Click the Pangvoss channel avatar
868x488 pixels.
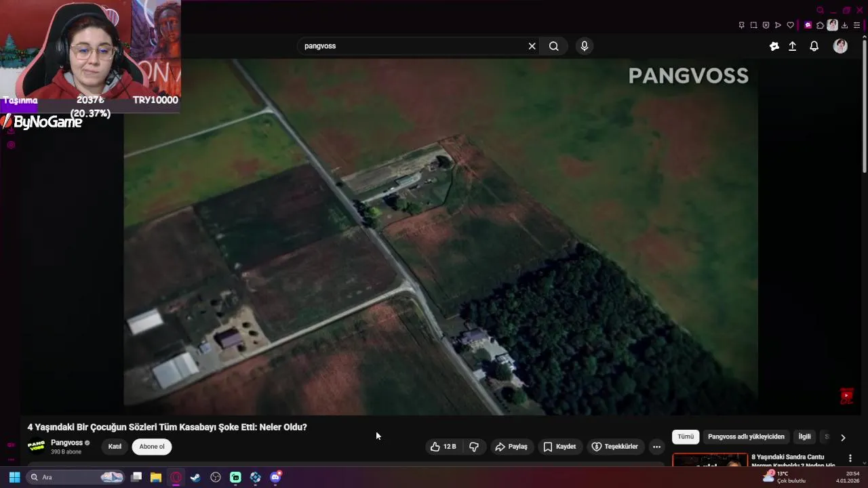pyautogui.click(x=36, y=446)
